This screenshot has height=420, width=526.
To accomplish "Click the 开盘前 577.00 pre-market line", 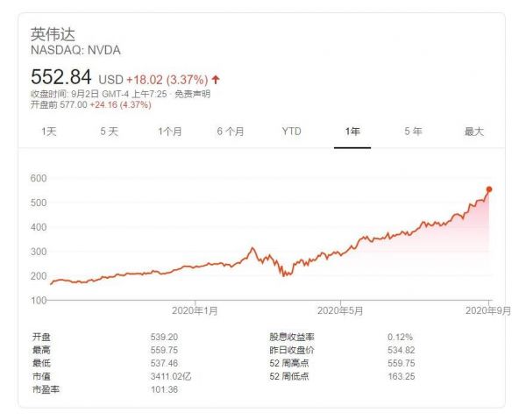I will point(91,104).
